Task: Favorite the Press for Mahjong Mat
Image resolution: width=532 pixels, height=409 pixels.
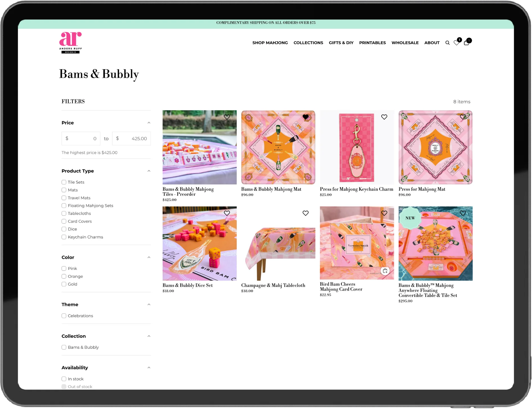Action: pos(463,117)
